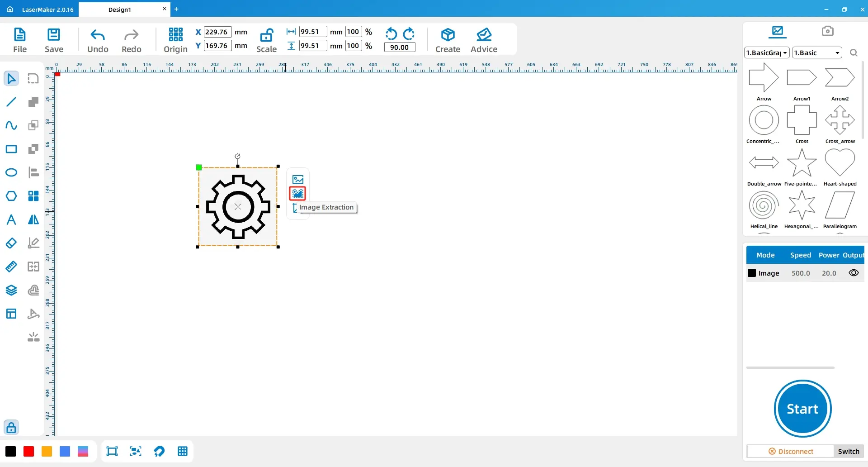Open the Advice feedback option
The image size is (868, 467).
484,40
